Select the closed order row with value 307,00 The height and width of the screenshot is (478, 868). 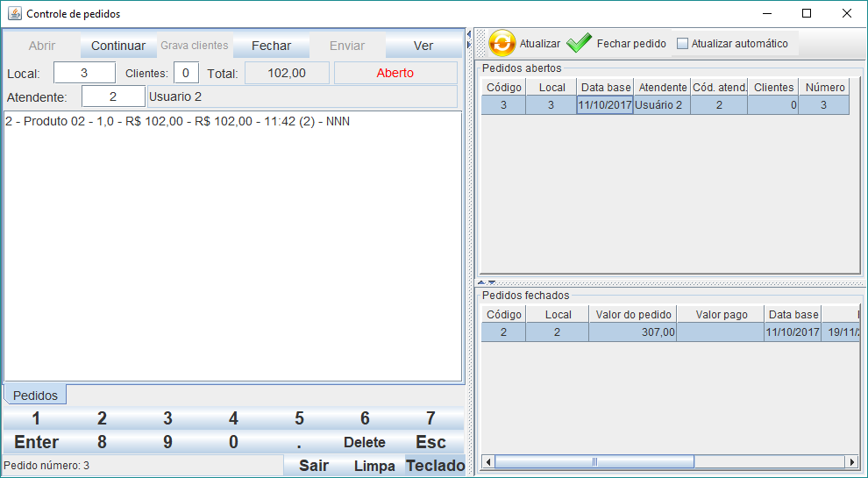click(633, 332)
